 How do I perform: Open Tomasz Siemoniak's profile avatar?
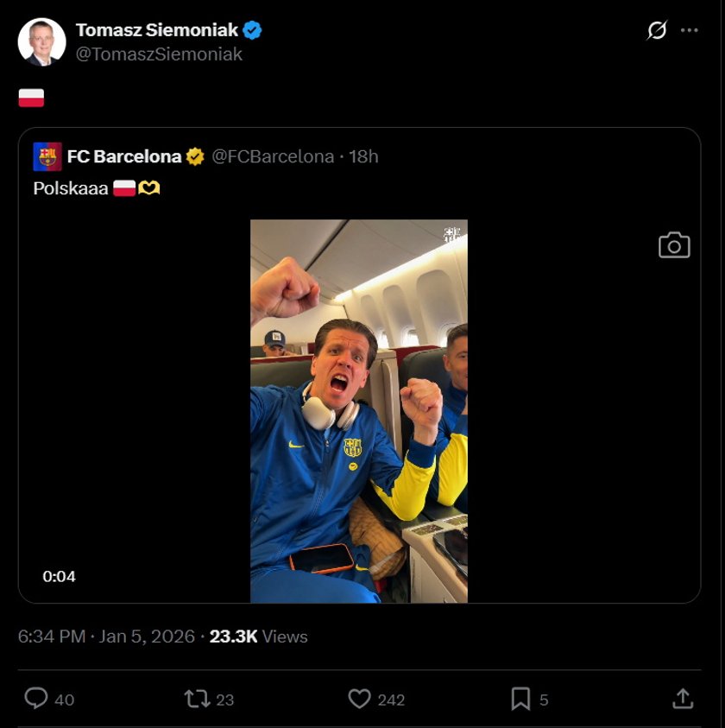(41, 41)
